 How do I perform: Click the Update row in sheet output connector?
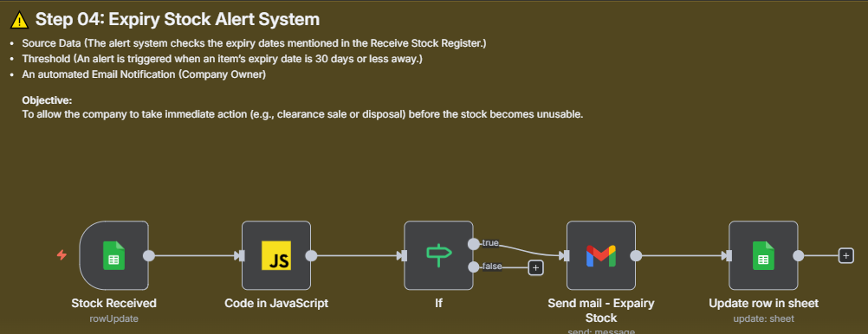point(798,255)
